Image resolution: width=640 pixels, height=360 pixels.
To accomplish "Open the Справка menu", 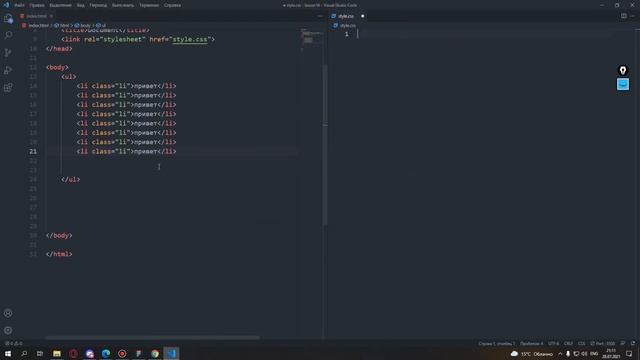I will click(x=172, y=5).
